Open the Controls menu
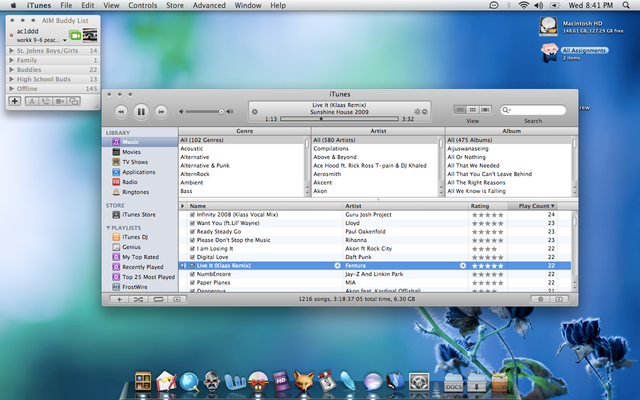Viewport: 640px width, 400px height. [143, 6]
